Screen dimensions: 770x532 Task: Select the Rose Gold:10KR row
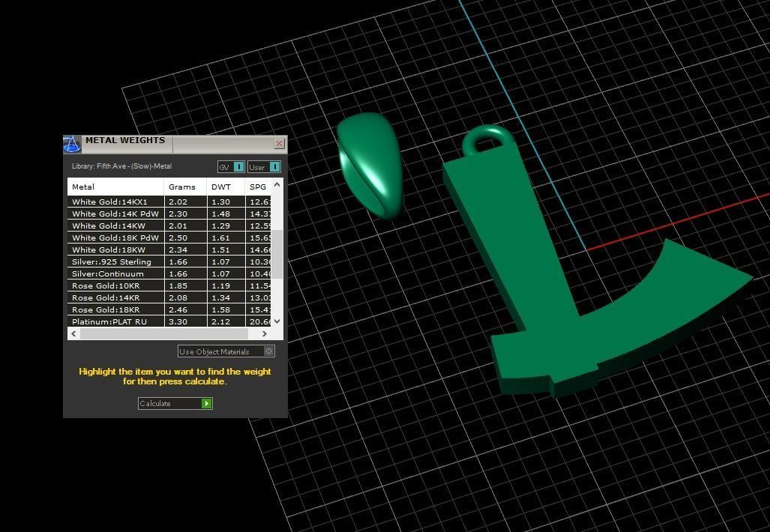pos(169,285)
